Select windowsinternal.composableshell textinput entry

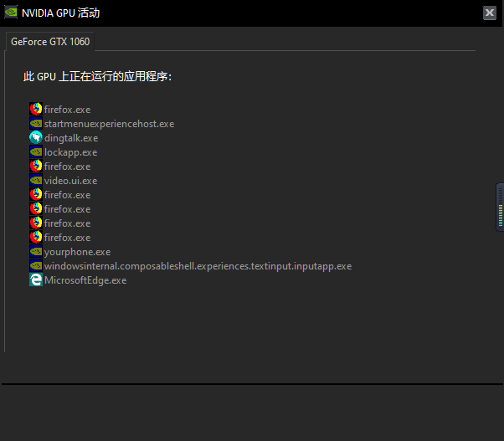(x=198, y=266)
